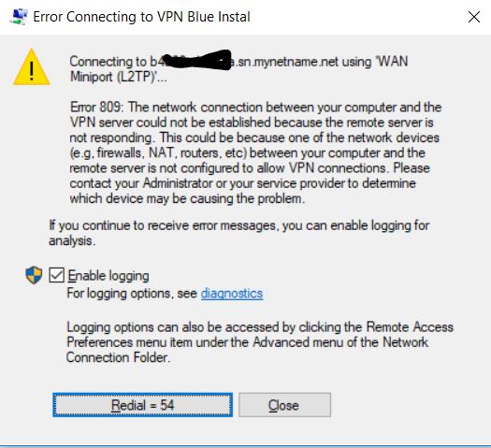Click the Close button beside Redial

(x=284, y=405)
